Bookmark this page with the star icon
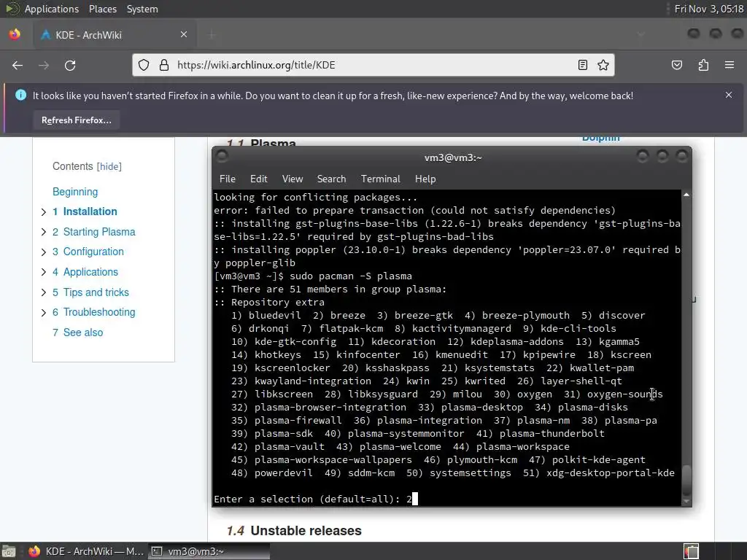Viewport: 747px width, 560px height. [x=603, y=65]
